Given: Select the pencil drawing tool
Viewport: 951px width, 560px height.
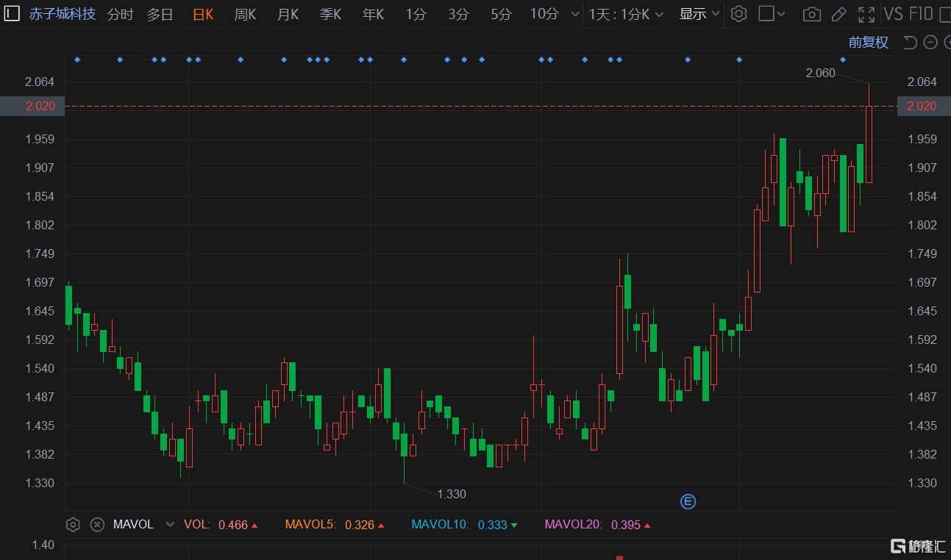Looking at the screenshot, I should [x=838, y=13].
